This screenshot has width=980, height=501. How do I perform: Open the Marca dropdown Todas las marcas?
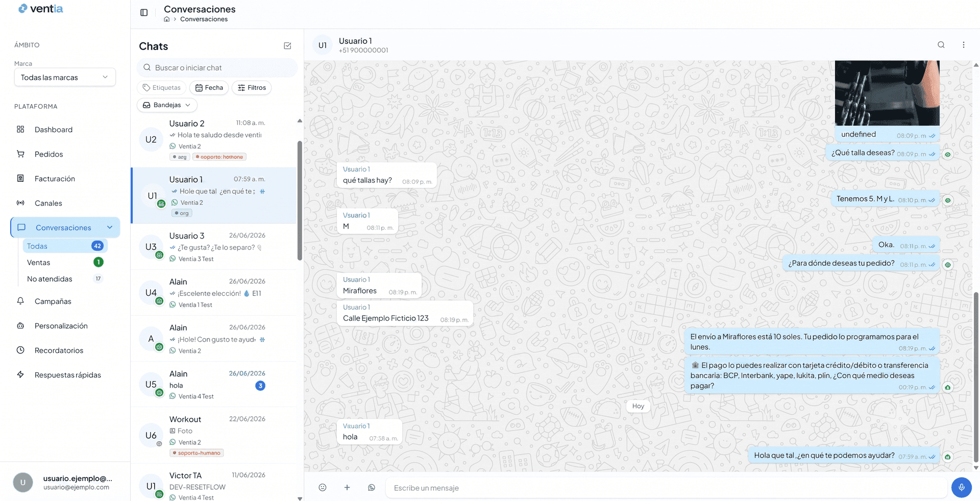65,77
